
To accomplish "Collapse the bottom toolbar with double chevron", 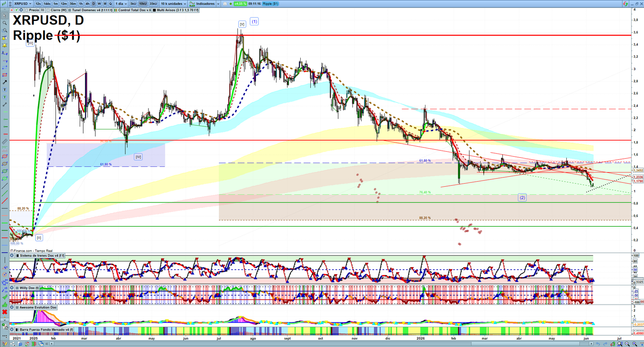I will tap(47, 344).
